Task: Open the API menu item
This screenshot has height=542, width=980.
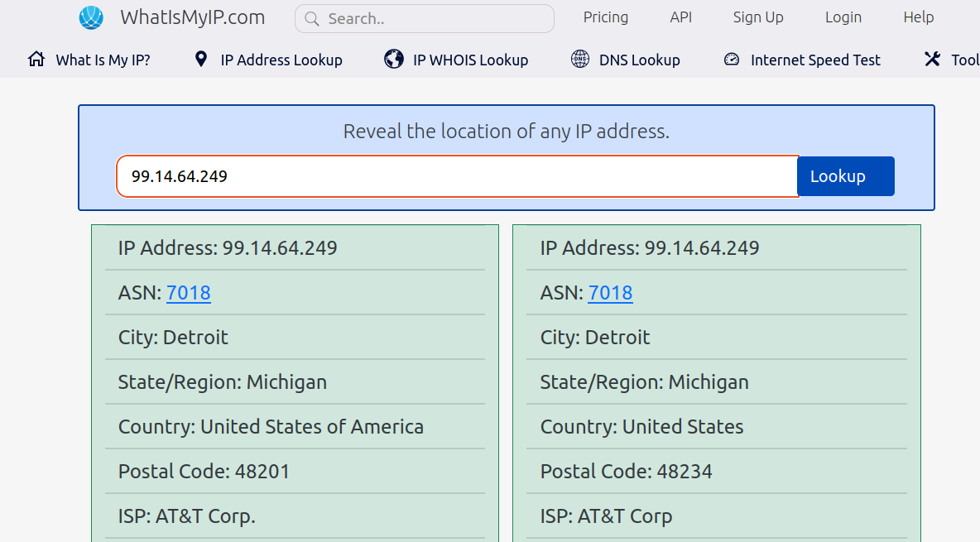Action: click(680, 17)
